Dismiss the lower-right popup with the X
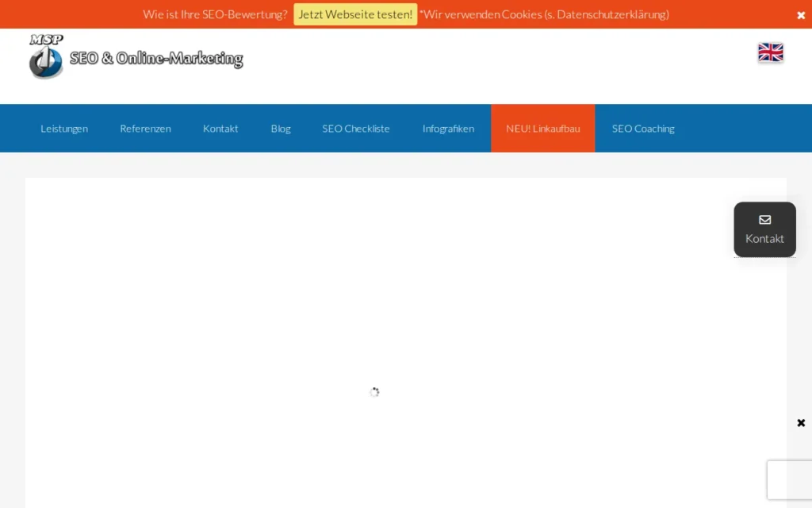This screenshot has width=812, height=508. click(801, 423)
